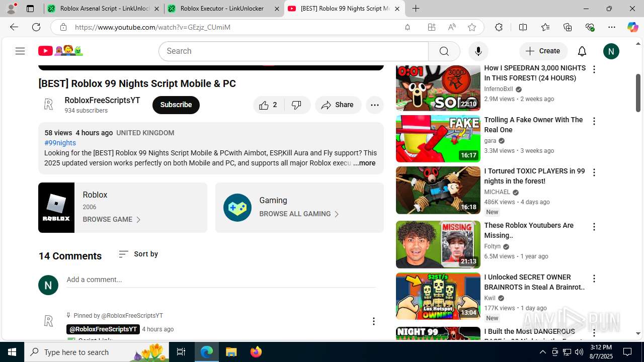Add page to favorites star

pos(472,27)
